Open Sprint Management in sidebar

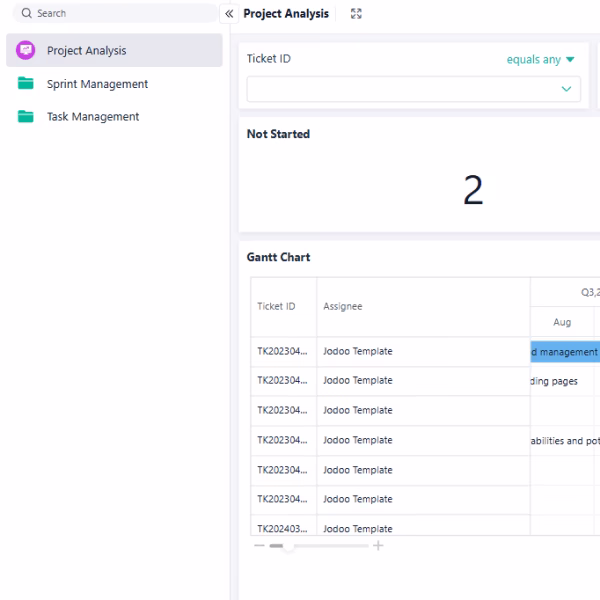(97, 84)
